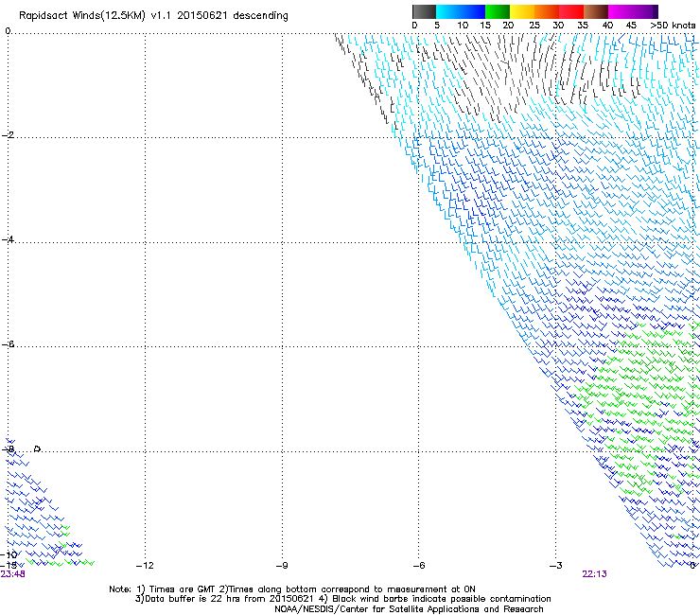Click the x-axis longitude label "-9"

click(x=282, y=566)
